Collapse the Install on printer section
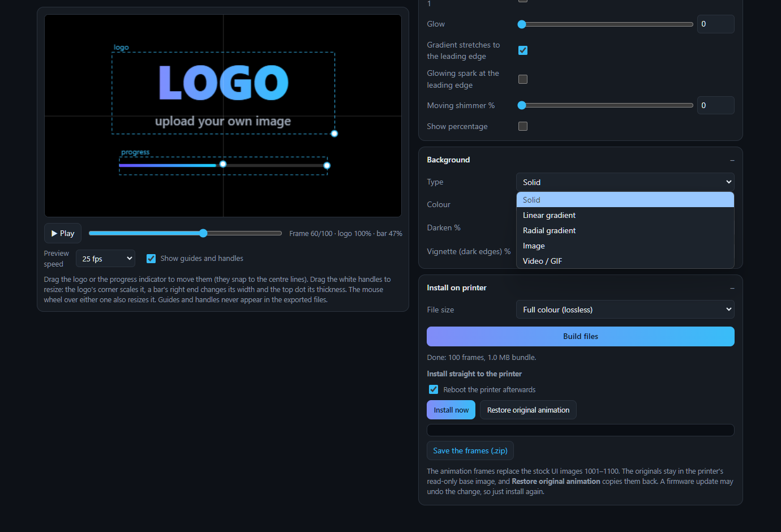 point(732,288)
